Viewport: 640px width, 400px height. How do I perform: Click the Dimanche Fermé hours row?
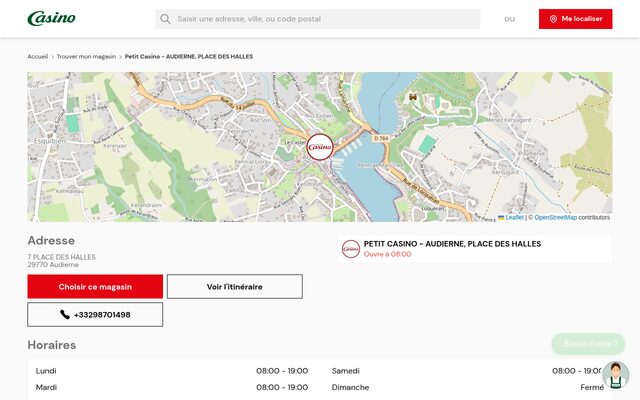click(x=468, y=387)
